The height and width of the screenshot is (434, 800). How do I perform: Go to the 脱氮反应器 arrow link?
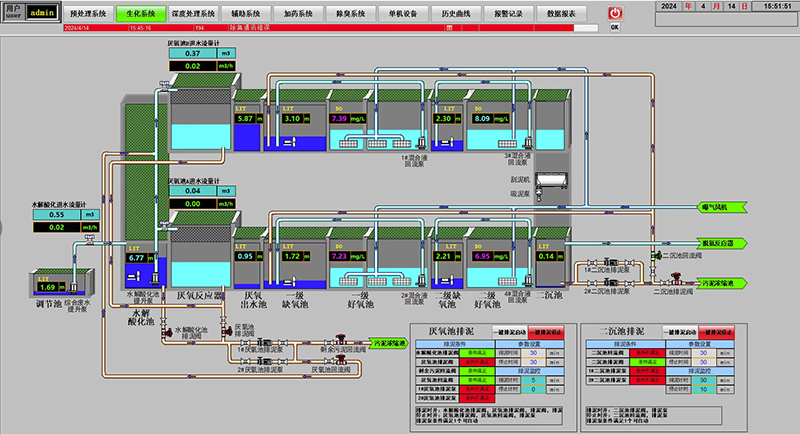tap(721, 243)
